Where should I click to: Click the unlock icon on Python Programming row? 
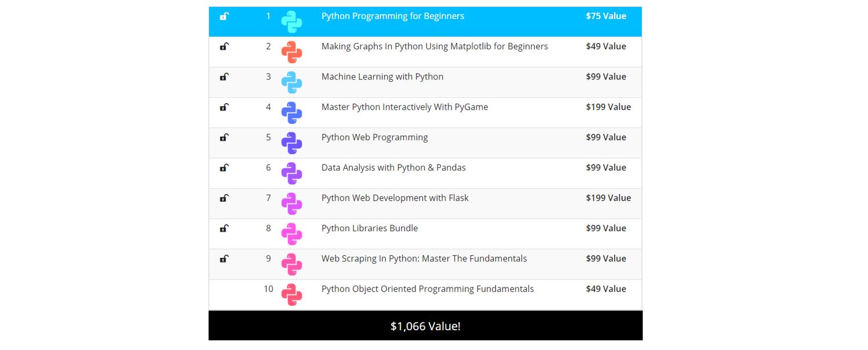click(x=224, y=16)
